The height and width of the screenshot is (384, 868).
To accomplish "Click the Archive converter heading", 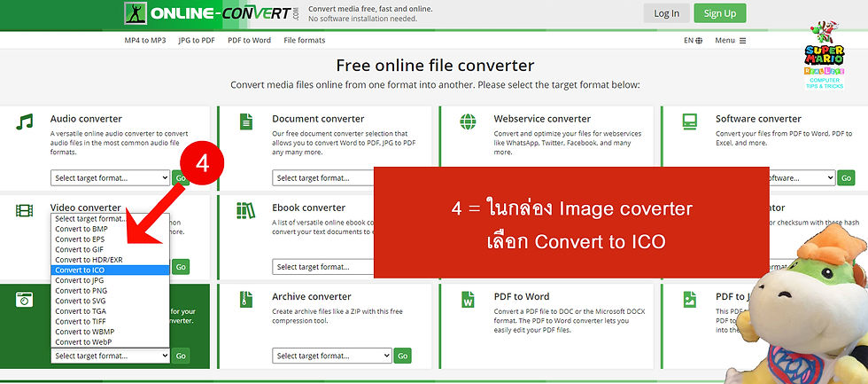I will pos(312,296).
